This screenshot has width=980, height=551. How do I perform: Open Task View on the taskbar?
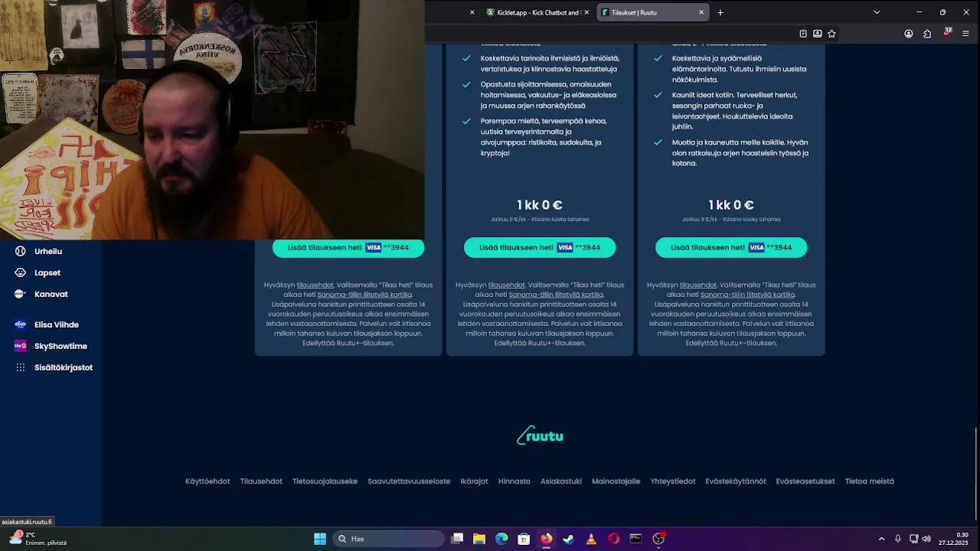pos(457,539)
